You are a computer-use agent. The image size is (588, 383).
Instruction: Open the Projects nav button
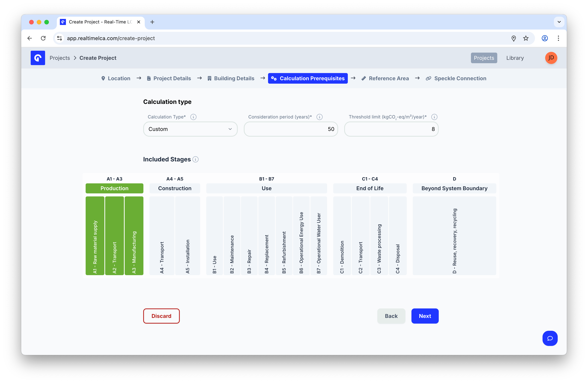click(x=484, y=58)
